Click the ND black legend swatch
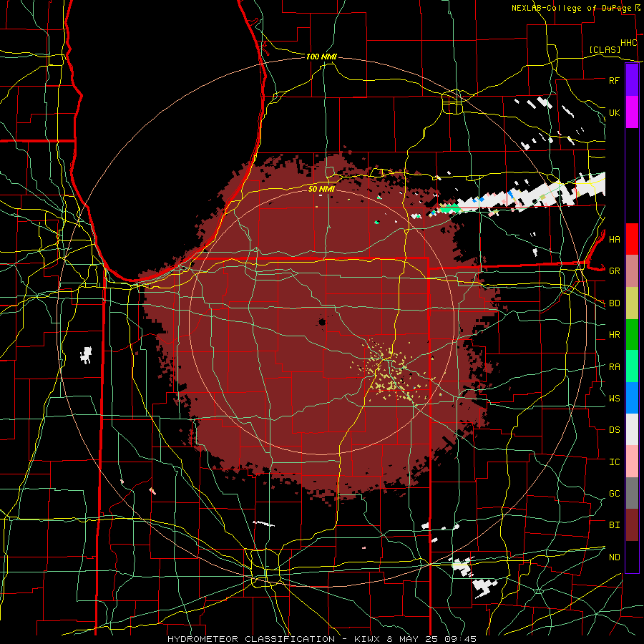 point(632,557)
